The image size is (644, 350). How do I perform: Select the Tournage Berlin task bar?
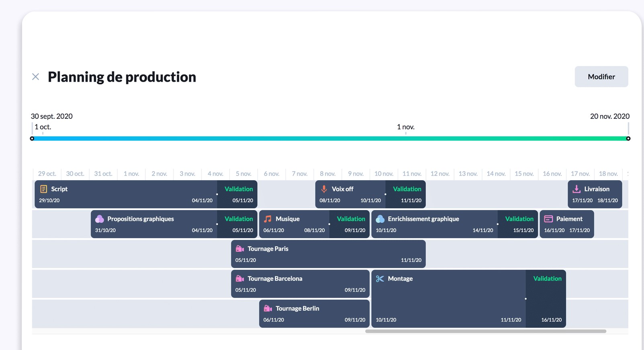click(314, 314)
